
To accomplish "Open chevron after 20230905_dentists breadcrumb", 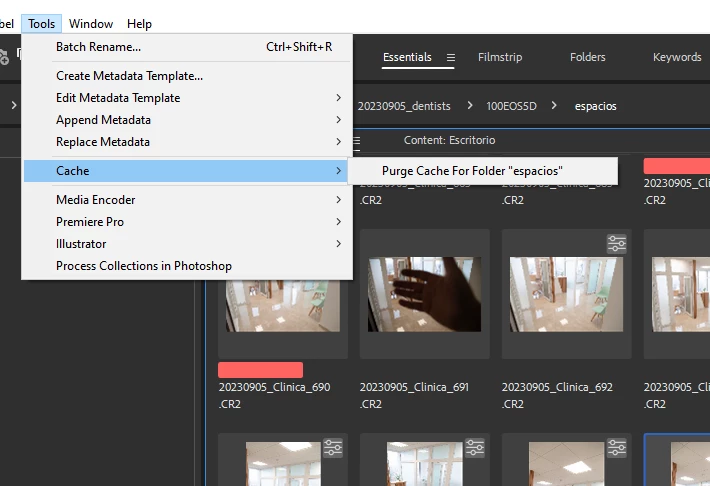I will click(x=470, y=106).
